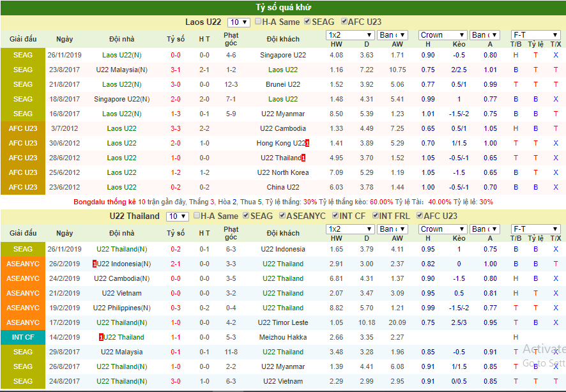
Task: Open match count dropdown beside U22 Thailand
Action: [177, 216]
